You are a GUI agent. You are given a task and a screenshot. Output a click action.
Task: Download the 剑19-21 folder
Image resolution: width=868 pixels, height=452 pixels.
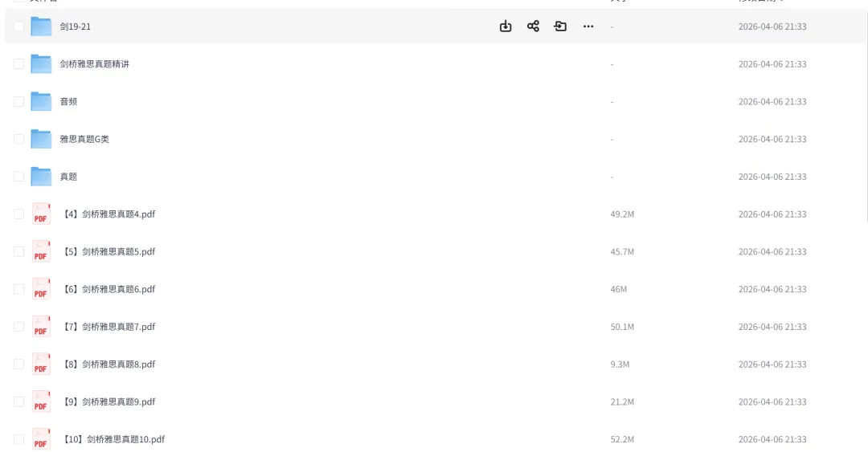506,26
